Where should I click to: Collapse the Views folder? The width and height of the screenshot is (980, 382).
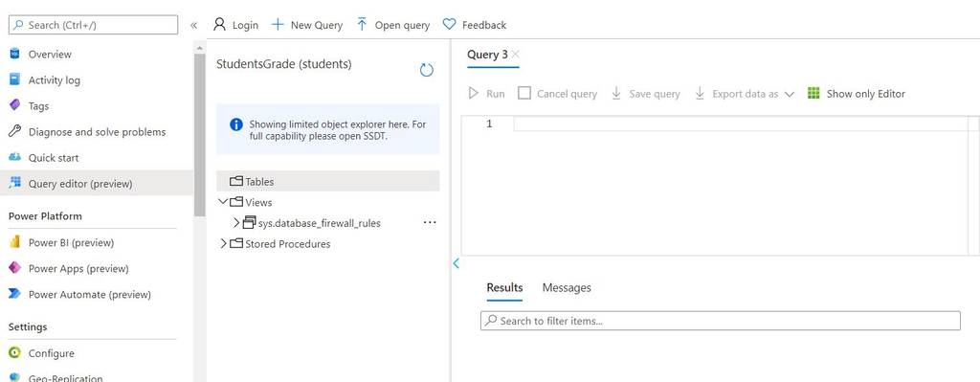[x=223, y=202]
